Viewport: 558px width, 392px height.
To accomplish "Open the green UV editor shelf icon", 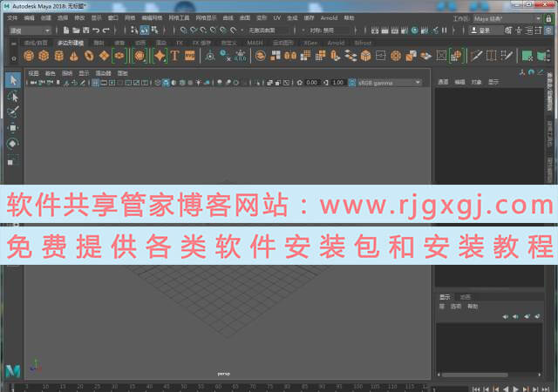I will [x=527, y=56].
